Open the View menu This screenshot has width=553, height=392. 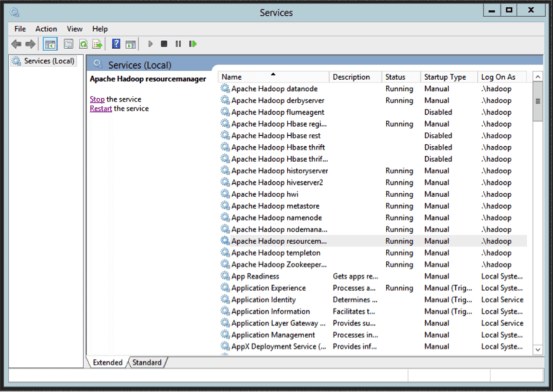point(75,29)
